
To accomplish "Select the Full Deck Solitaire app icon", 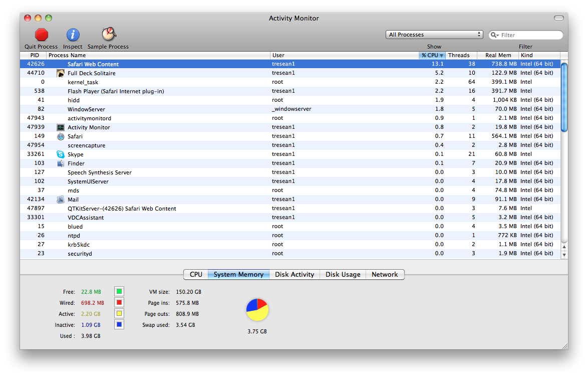I will pyautogui.click(x=61, y=73).
